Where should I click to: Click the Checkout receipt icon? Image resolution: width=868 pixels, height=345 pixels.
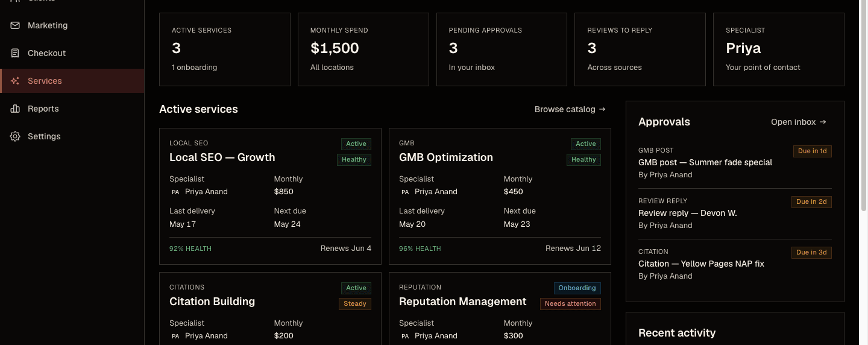(15, 53)
